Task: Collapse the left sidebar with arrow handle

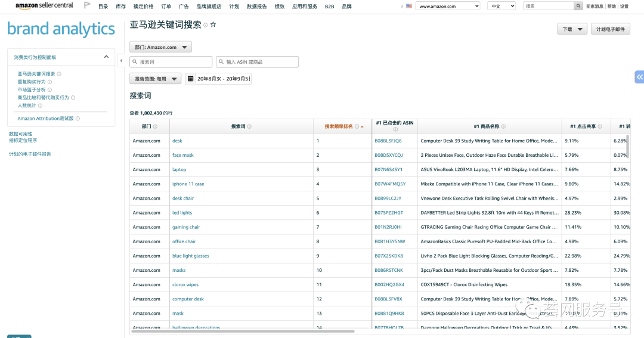Action: click(x=121, y=61)
